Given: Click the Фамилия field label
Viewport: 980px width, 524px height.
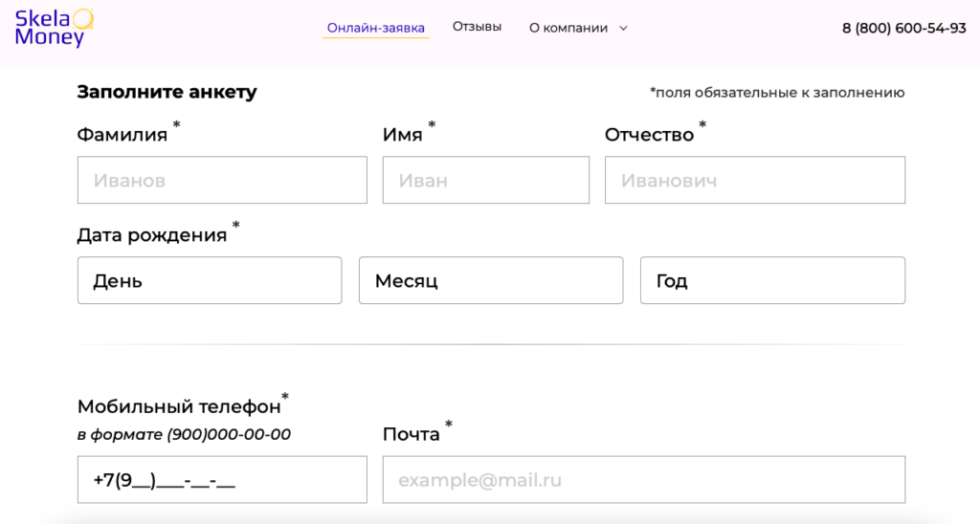Looking at the screenshot, I should coord(122,135).
